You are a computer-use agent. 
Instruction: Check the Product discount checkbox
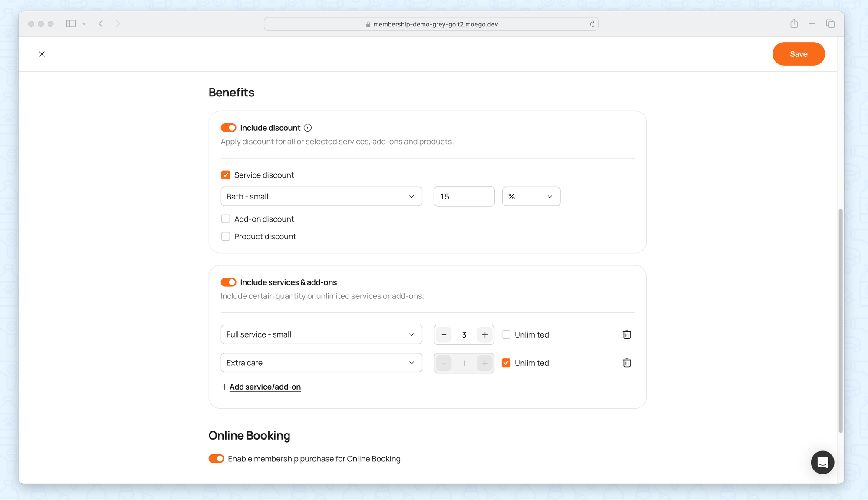(x=226, y=236)
